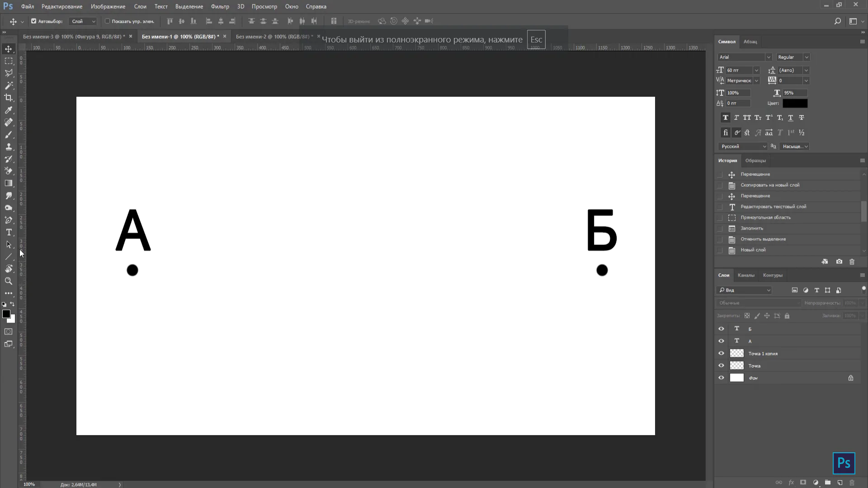The height and width of the screenshot is (488, 868).
Task: Select the Crop tool
Action: (x=9, y=98)
